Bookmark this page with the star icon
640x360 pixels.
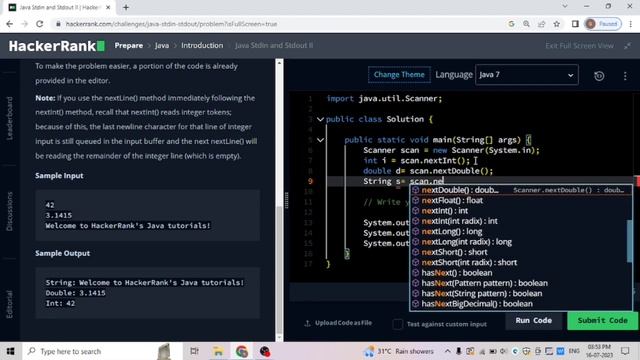click(x=557, y=24)
